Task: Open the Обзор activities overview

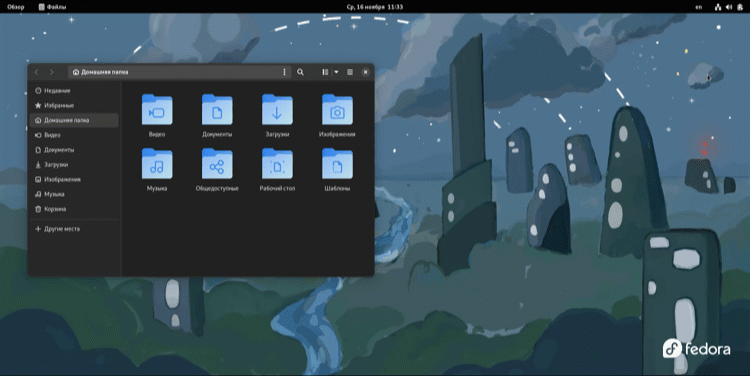Action: point(16,7)
